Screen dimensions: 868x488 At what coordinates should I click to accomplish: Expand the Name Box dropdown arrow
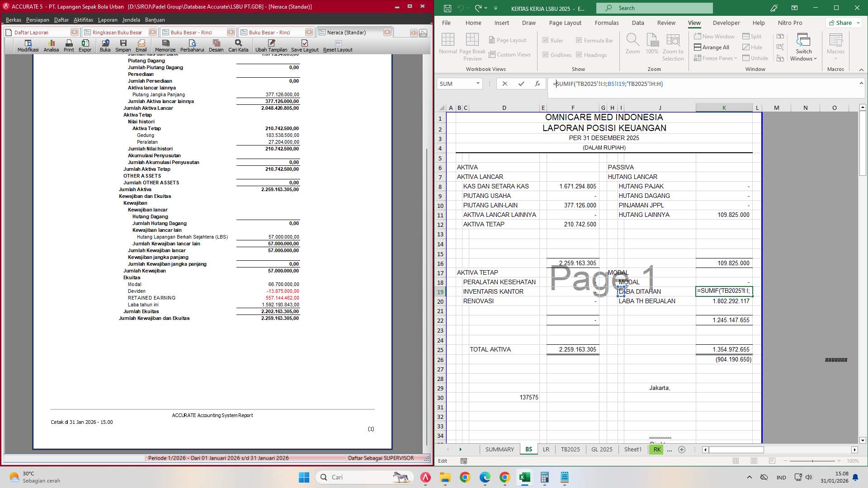click(x=478, y=84)
